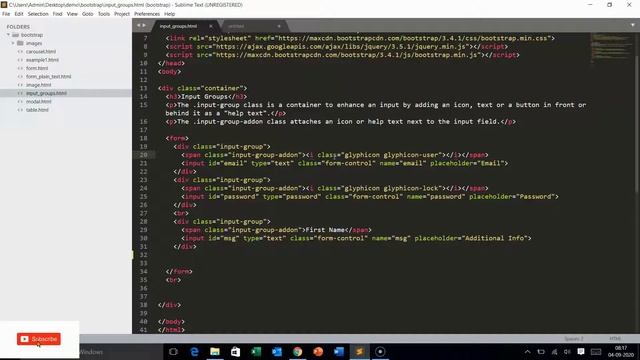Collapse the bootstrap folder
The width and height of the screenshot is (640, 360).
[x=8, y=35]
